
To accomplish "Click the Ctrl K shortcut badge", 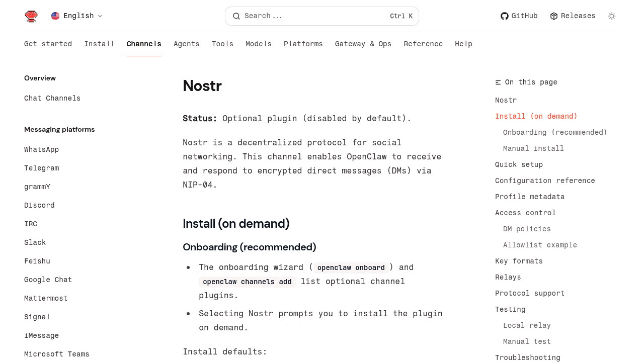I will (x=401, y=16).
